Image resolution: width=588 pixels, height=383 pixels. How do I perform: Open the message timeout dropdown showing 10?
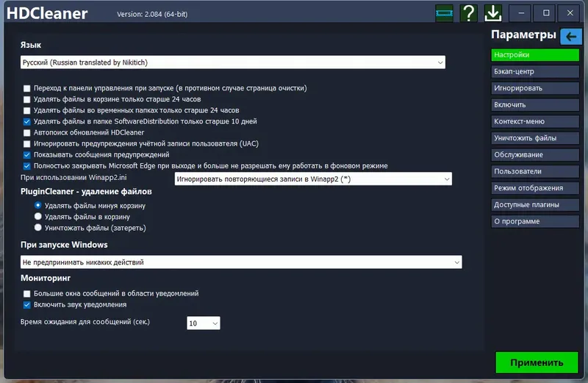pyautogui.click(x=204, y=323)
